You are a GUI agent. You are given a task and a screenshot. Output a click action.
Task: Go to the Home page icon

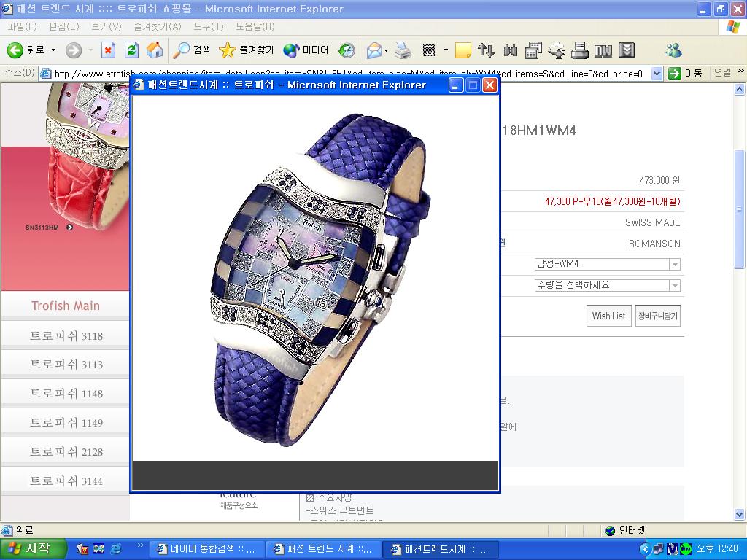pyautogui.click(x=155, y=50)
